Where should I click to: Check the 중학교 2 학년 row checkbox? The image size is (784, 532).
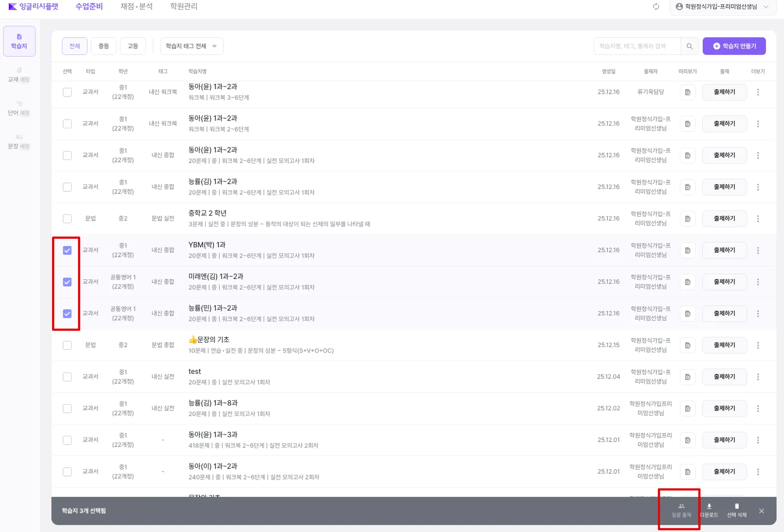[67, 219]
